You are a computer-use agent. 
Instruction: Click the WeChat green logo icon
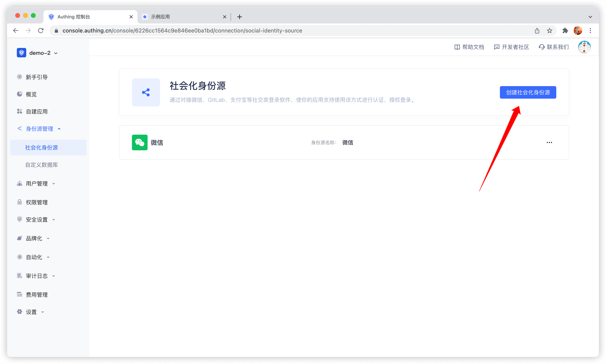(x=140, y=142)
